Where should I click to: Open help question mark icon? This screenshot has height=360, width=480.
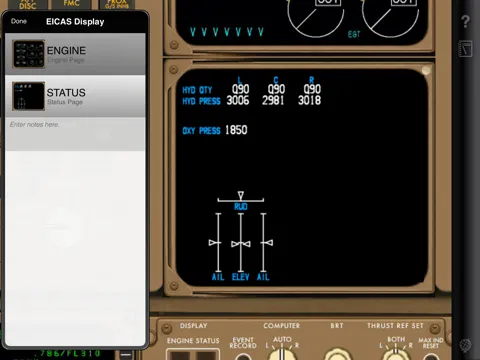[466, 21]
